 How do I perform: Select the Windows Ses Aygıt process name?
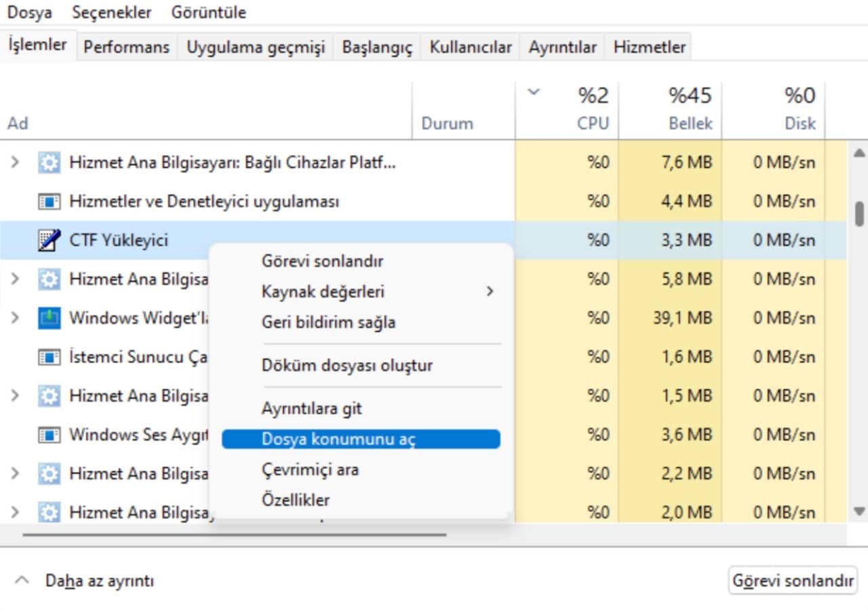coord(138,434)
